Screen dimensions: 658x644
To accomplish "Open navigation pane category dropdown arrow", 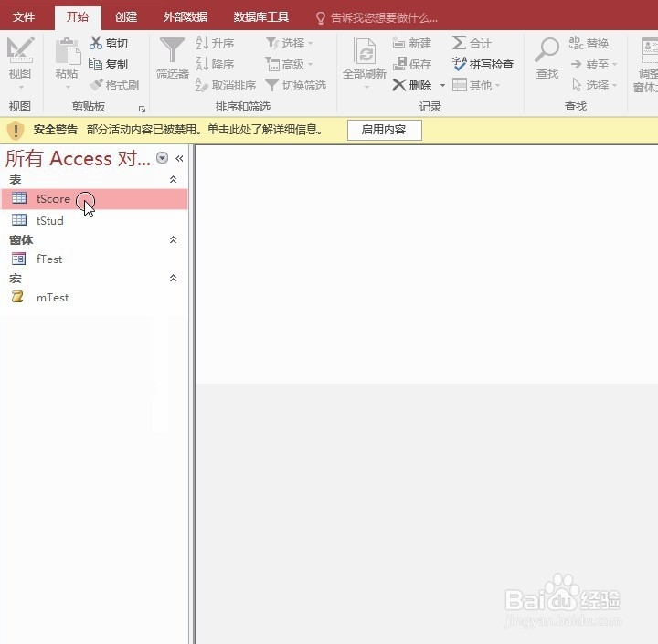I will (x=162, y=158).
